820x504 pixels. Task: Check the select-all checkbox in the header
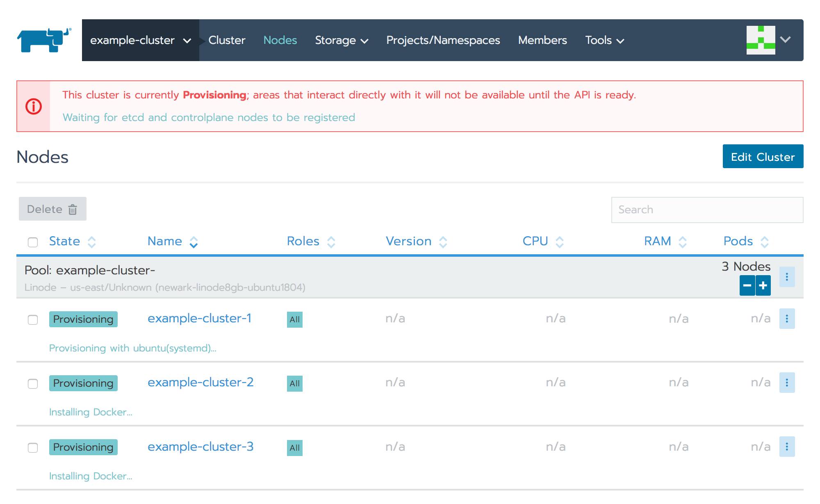32,243
